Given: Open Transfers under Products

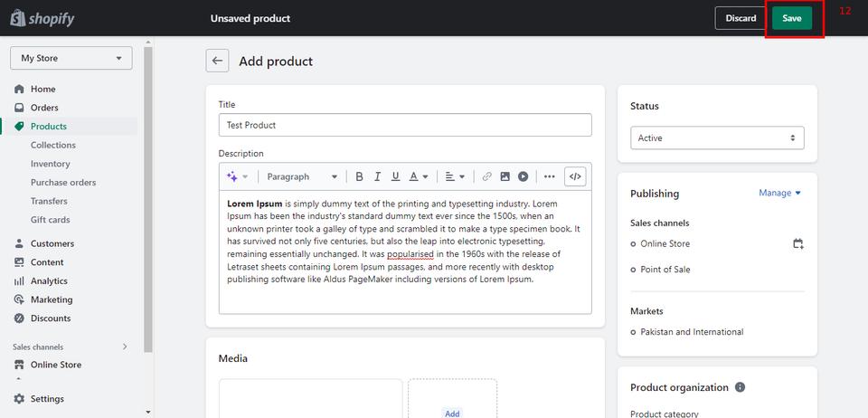Looking at the screenshot, I should pos(49,201).
